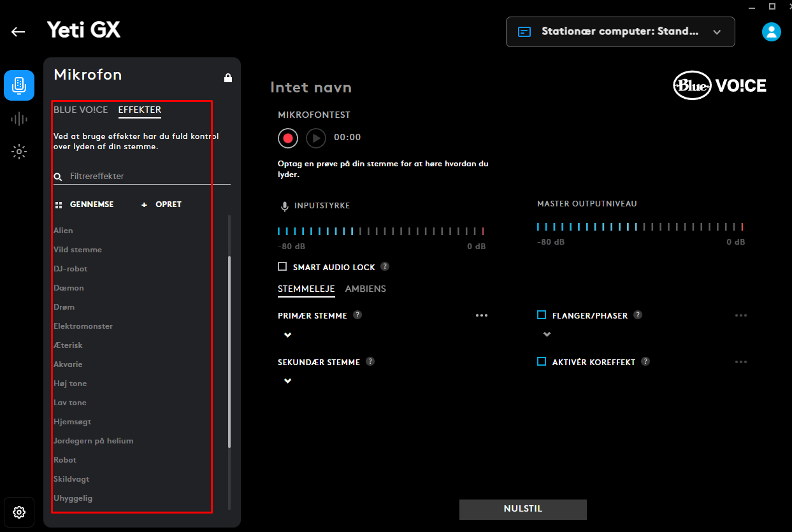Click the GENNEMSE browse button
The image size is (792, 532).
click(x=84, y=205)
